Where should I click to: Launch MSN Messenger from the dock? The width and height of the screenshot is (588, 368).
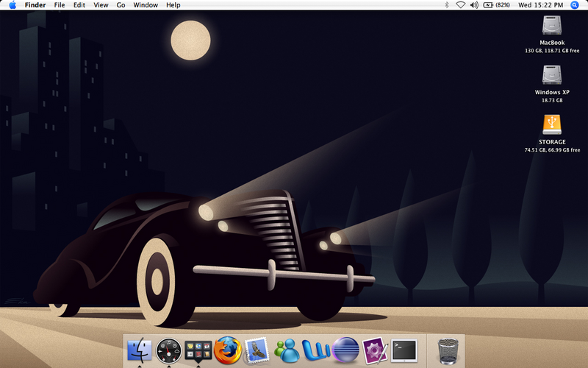tap(286, 350)
